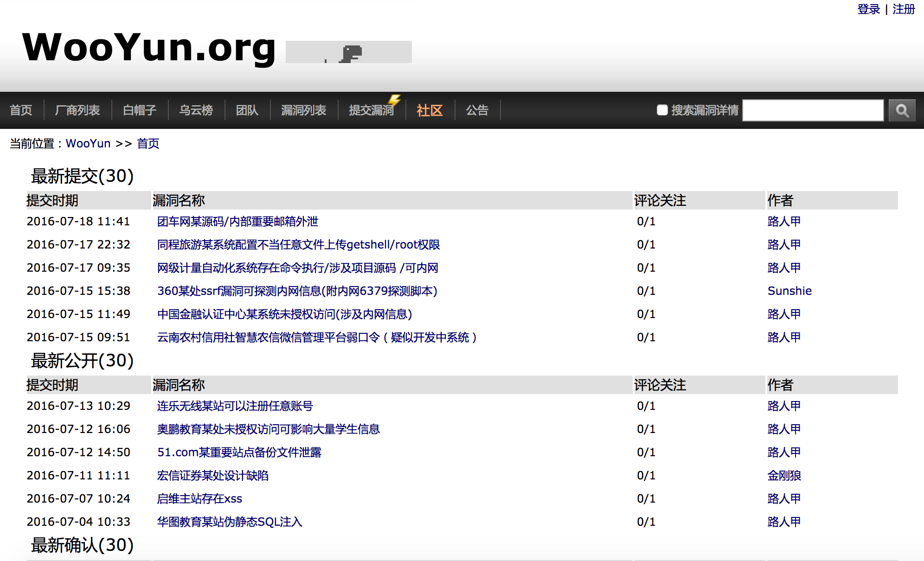
Task: Open the 厂商列表 menu item
Action: 77,110
